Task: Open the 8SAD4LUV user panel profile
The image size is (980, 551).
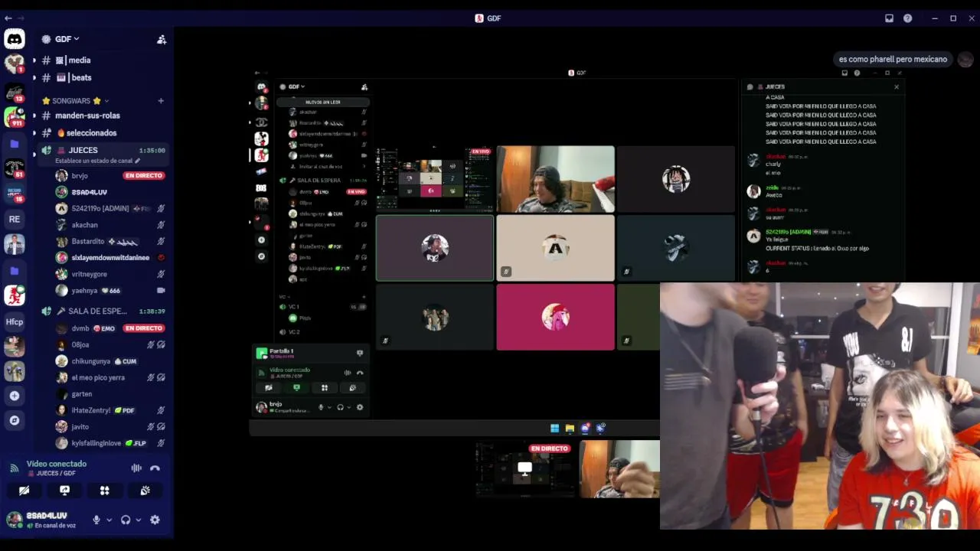Action: [46, 520]
